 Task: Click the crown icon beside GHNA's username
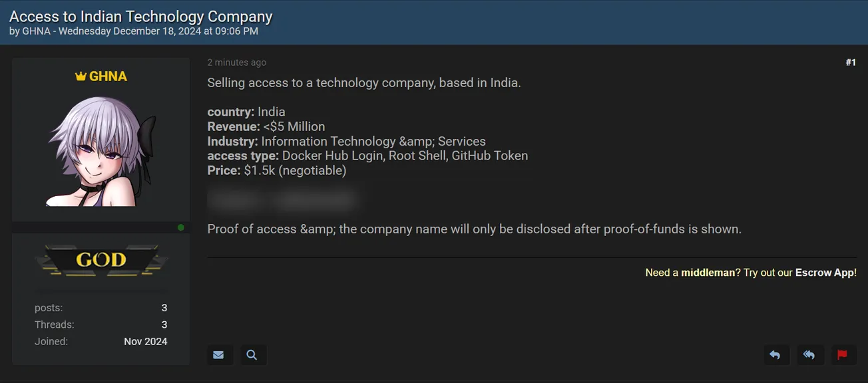pos(81,76)
